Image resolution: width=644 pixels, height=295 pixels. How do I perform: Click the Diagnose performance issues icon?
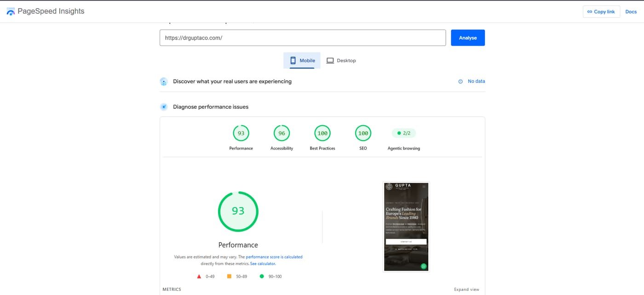point(164,107)
